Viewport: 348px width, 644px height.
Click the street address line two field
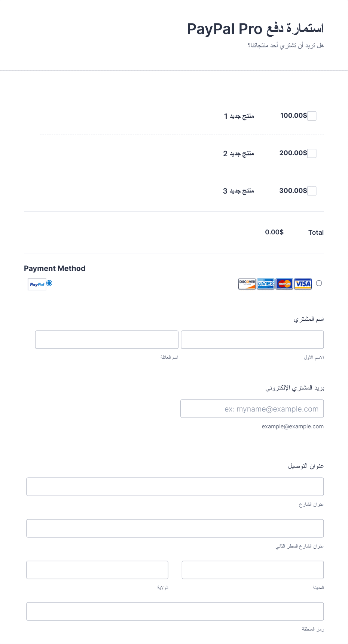click(x=175, y=528)
